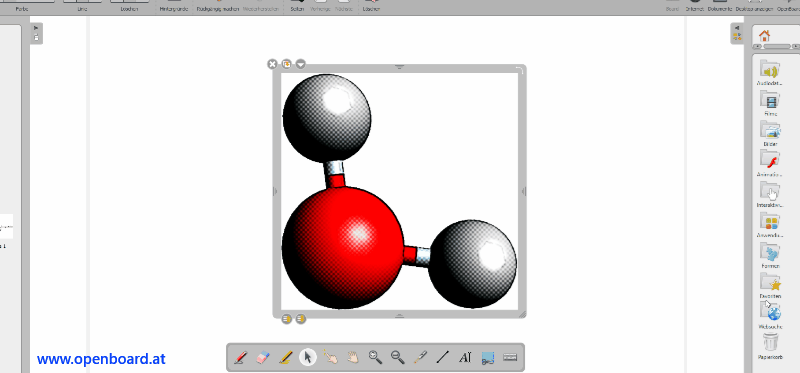Select the Text tool
Viewport: 800px width, 373px height.
465,357
